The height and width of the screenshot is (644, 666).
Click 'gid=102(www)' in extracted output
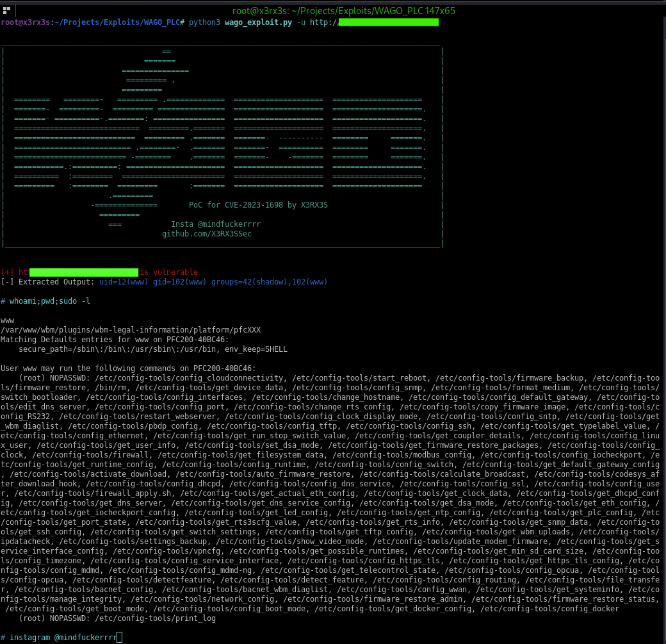(x=180, y=282)
